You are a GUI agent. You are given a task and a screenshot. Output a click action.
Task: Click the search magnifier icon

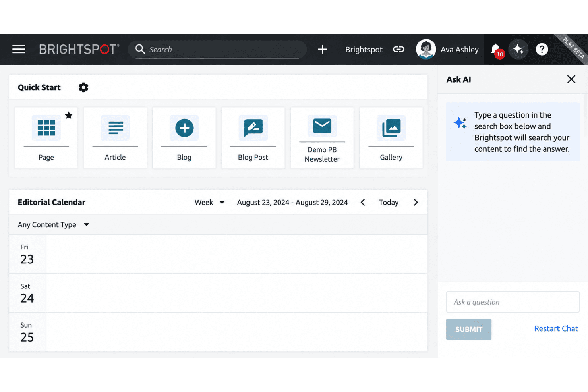(140, 49)
